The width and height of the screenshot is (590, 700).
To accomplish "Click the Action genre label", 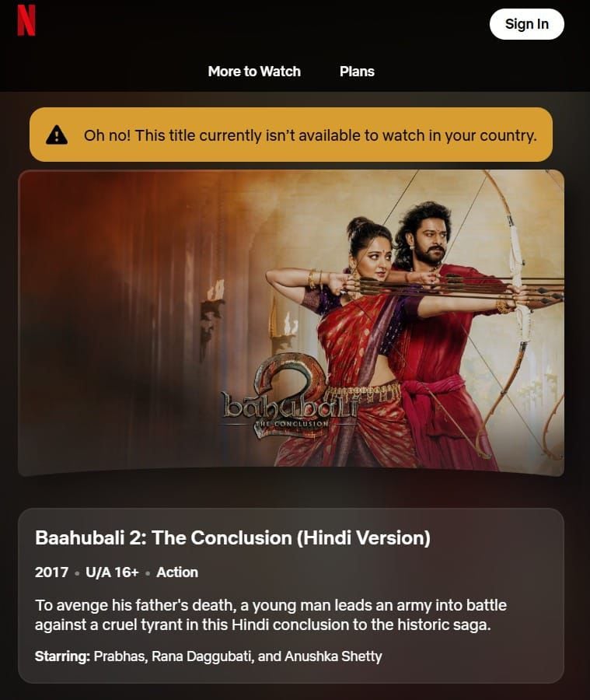I will click(x=177, y=572).
